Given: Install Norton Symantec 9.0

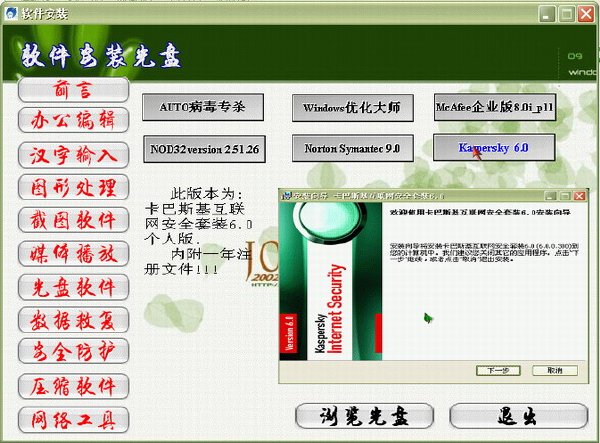Looking at the screenshot, I should point(352,148).
